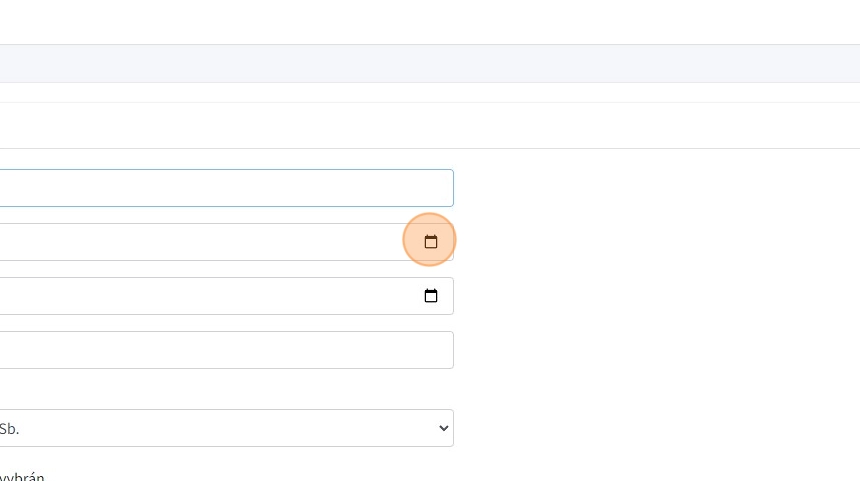
Task: Open the "Sb." dropdown list
Action: [x=220, y=428]
